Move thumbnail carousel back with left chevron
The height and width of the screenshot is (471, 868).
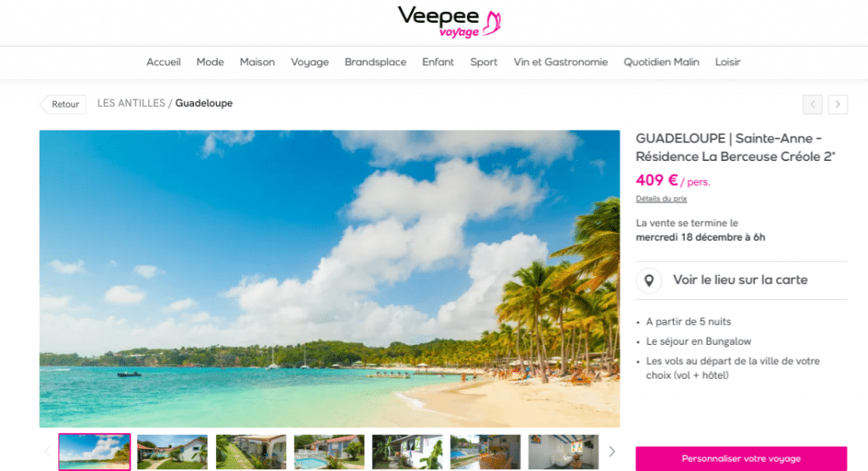coord(47,452)
